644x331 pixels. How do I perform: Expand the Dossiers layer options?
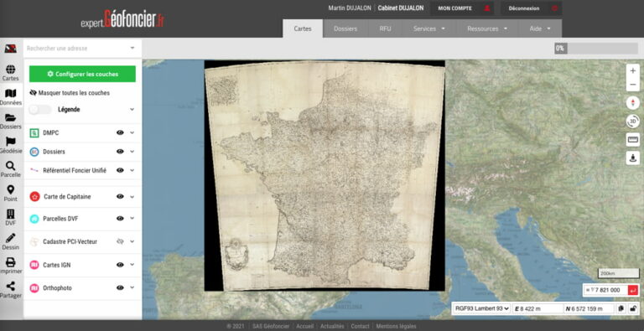click(132, 152)
